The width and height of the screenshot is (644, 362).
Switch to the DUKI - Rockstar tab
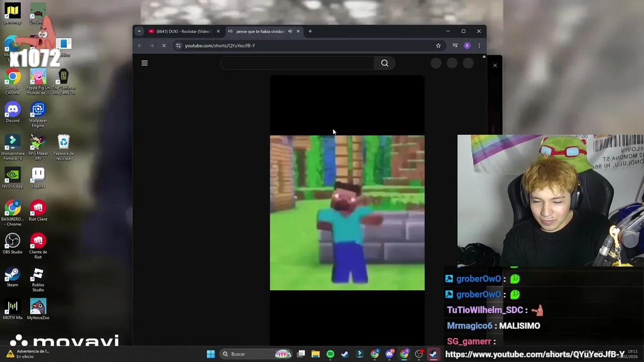(184, 31)
